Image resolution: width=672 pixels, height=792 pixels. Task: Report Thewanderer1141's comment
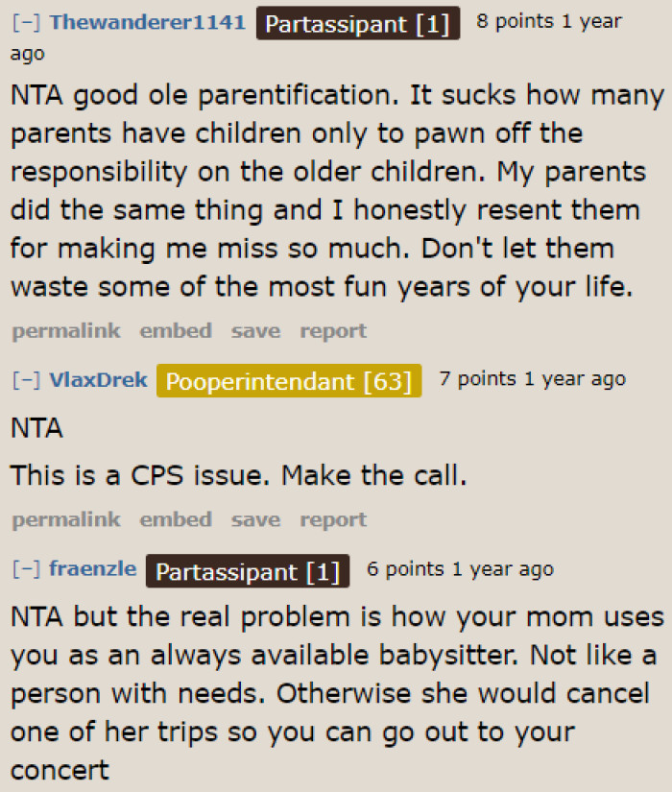click(332, 330)
